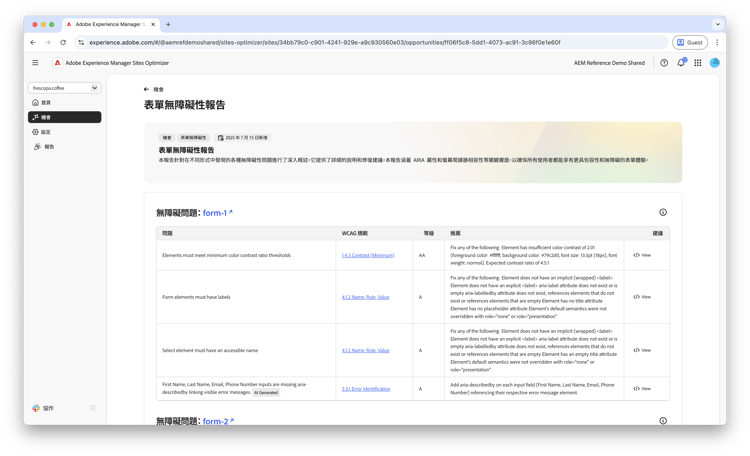
Task: Click the calendar date chip 2025年7月15日
Action: pyautogui.click(x=243, y=138)
